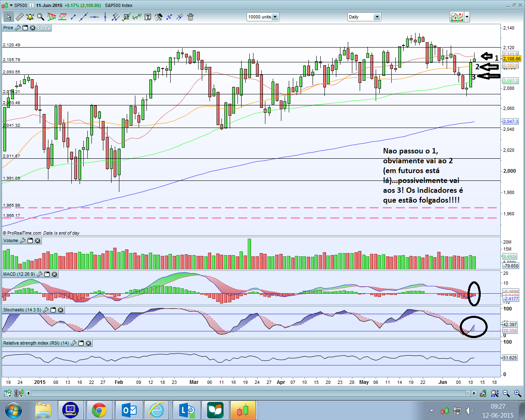This screenshot has width=525, height=420.
Task: Close the Stochastic indicator panel
Action: tap(61, 310)
